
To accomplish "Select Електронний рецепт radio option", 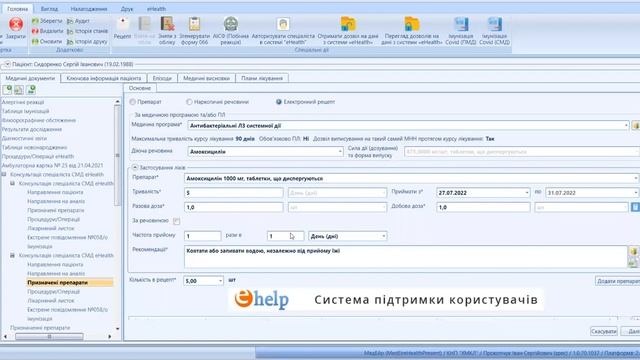I will tap(279, 102).
